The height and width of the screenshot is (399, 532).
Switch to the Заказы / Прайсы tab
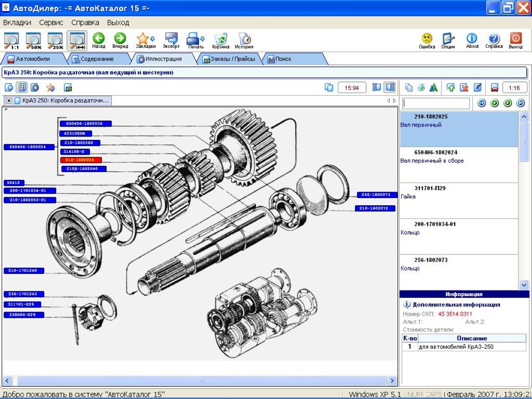click(x=229, y=59)
